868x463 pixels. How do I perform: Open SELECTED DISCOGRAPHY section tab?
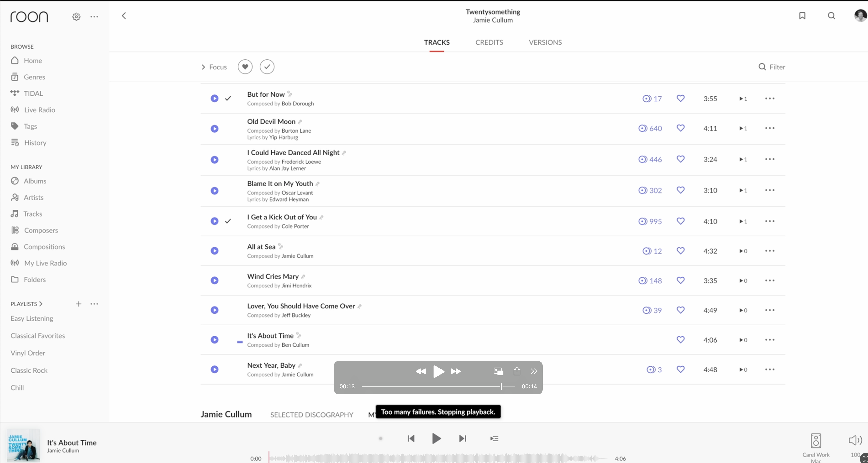312,415
